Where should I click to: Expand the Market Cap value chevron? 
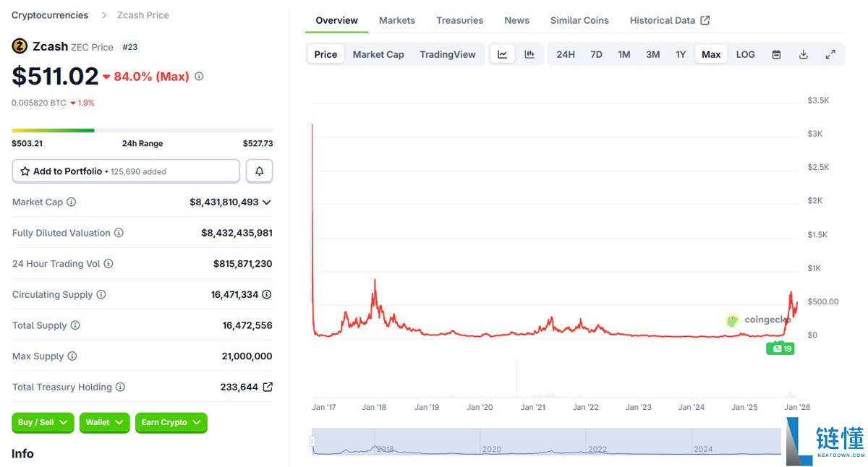click(x=267, y=202)
